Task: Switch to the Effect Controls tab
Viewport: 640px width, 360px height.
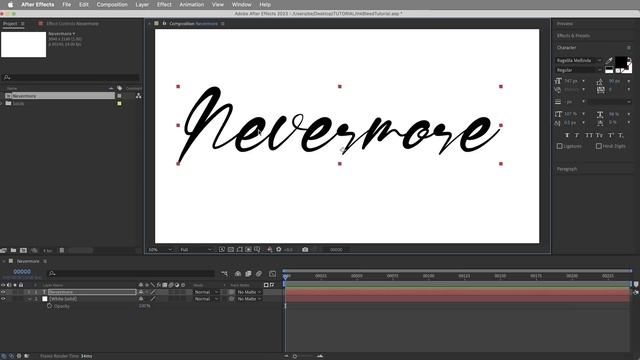Action: [x=72, y=24]
